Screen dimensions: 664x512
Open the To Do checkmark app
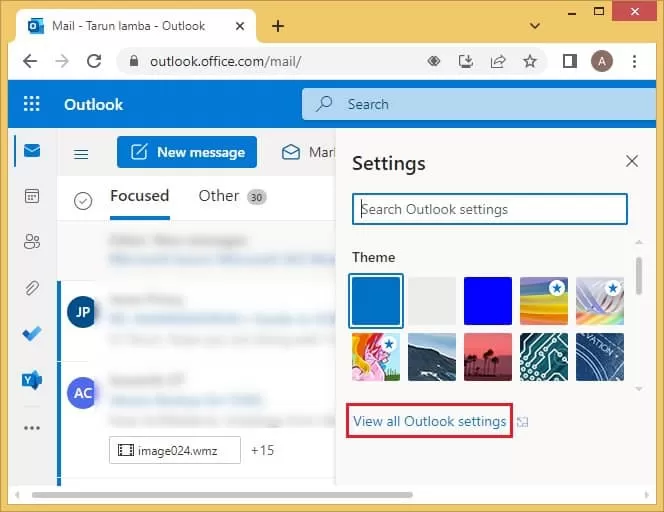point(32,334)
